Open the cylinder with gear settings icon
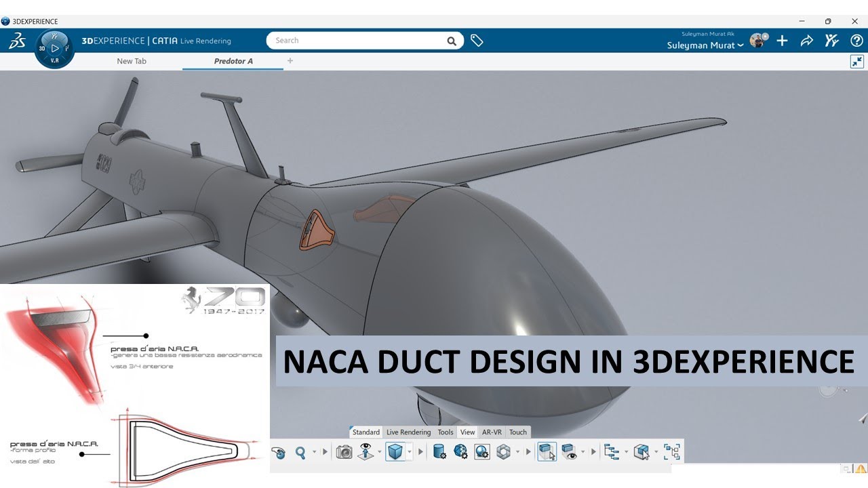 click(439, 452)
